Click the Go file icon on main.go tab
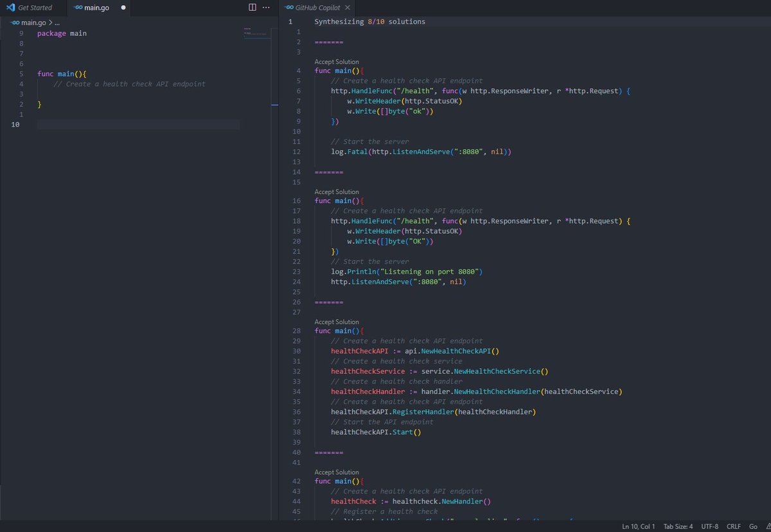The height and width of the screenshot is (532, 771). tap(78, 8)
